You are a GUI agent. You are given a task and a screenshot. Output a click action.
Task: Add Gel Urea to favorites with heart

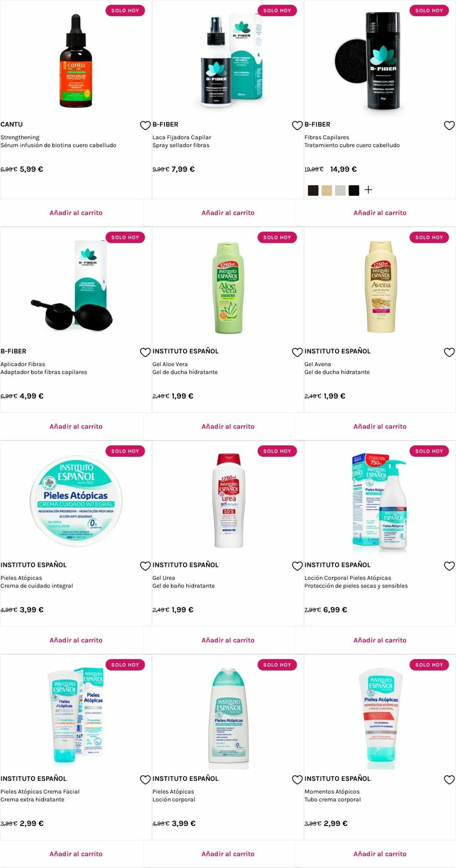pos(297,566)
